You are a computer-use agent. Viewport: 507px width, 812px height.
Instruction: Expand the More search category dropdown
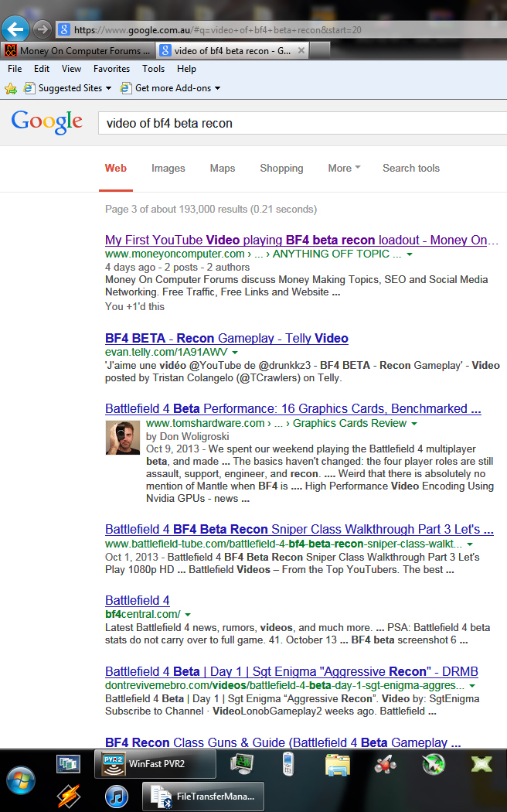click(x=344, y=168)
